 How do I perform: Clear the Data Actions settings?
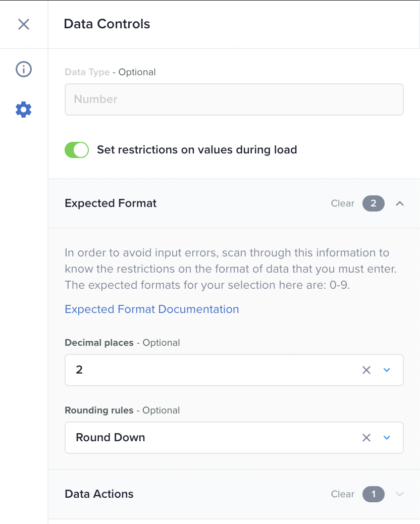tap(343, 494)
